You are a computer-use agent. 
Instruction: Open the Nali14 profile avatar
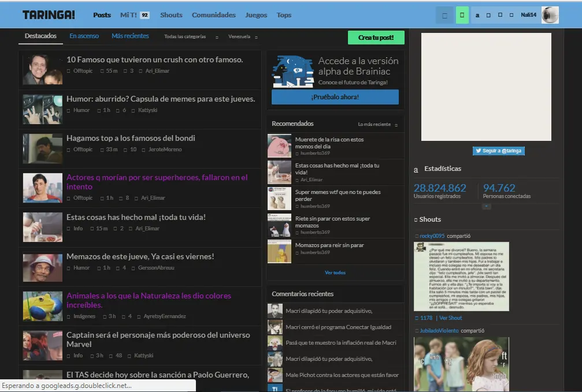point(550,15)
